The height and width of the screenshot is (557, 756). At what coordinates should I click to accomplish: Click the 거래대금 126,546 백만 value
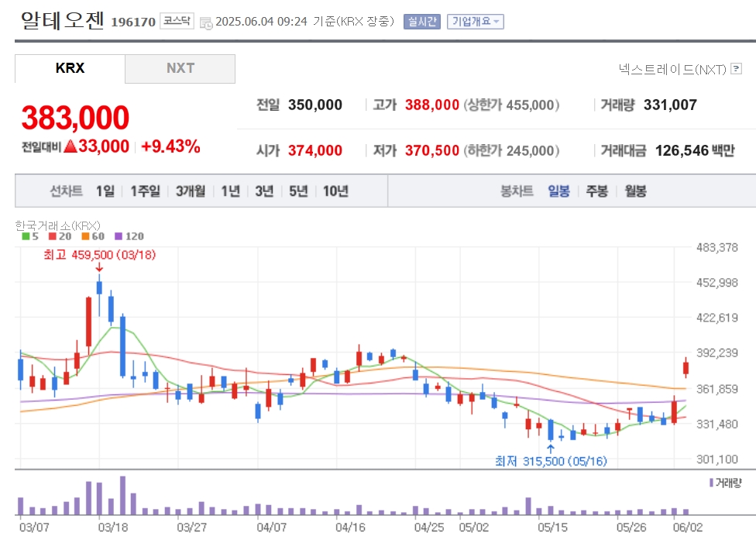[695, 150]
